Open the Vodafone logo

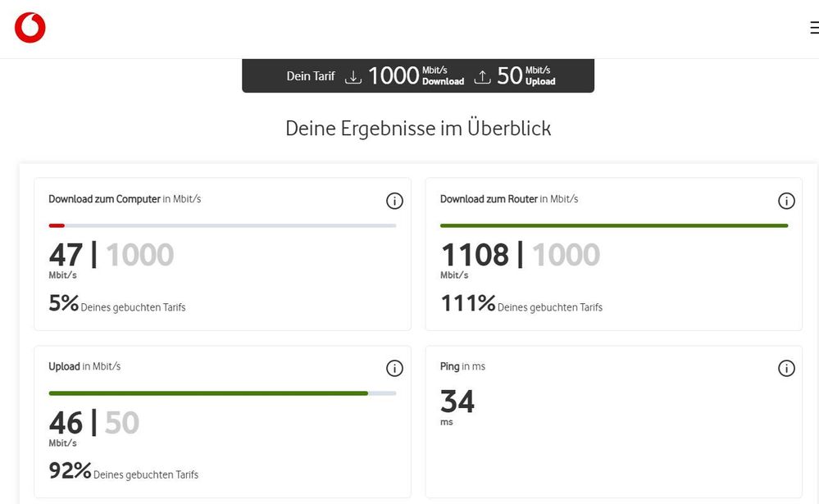click(30, 27)
